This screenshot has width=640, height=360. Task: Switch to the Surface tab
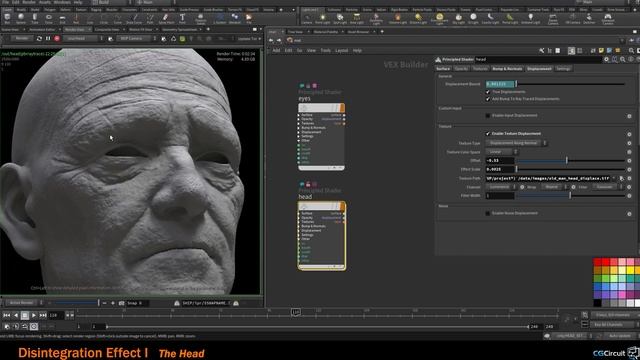pyautogui.click(x=443, y=69)
